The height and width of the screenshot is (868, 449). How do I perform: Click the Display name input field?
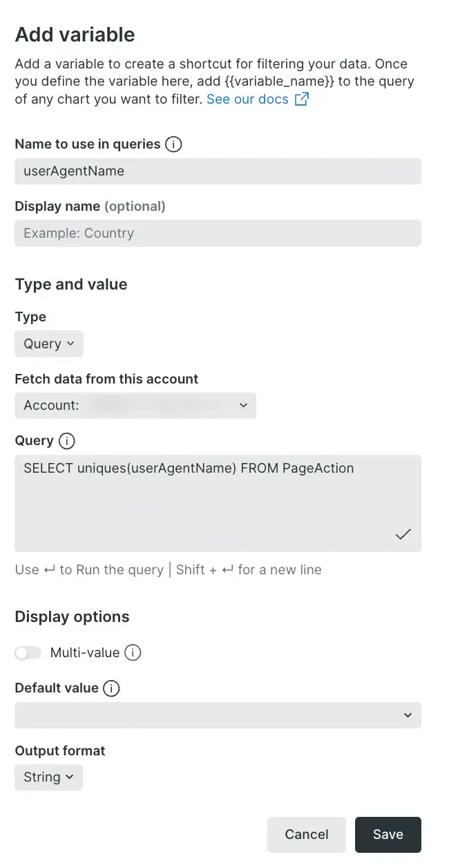point(218,234)
